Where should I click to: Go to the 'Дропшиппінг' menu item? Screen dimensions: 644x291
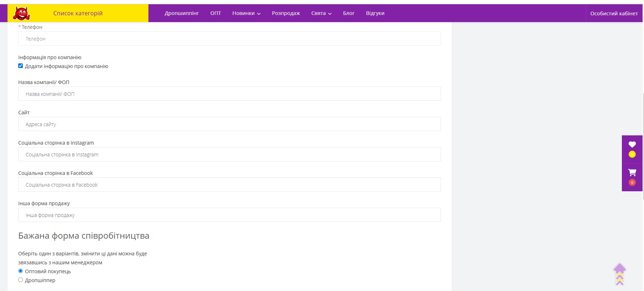[182, 13]
